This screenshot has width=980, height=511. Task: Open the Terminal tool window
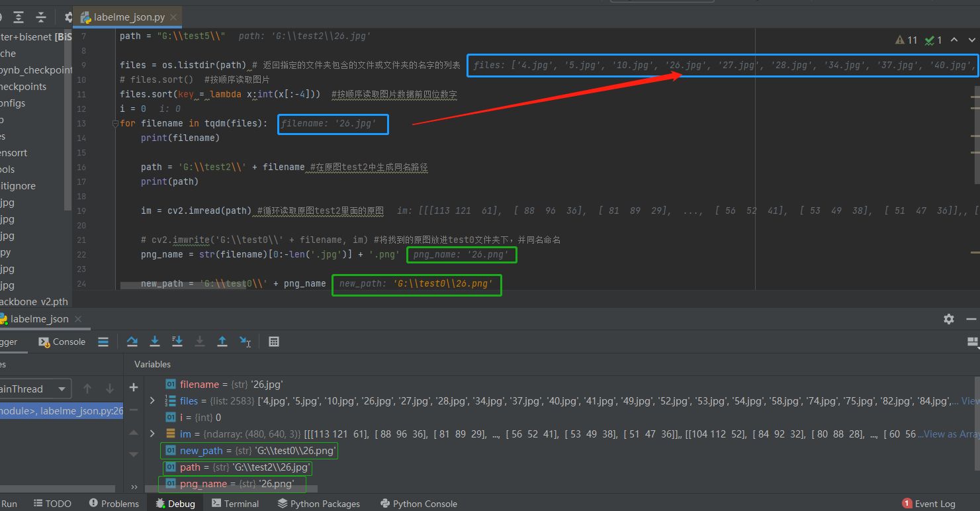coord(235,504)
